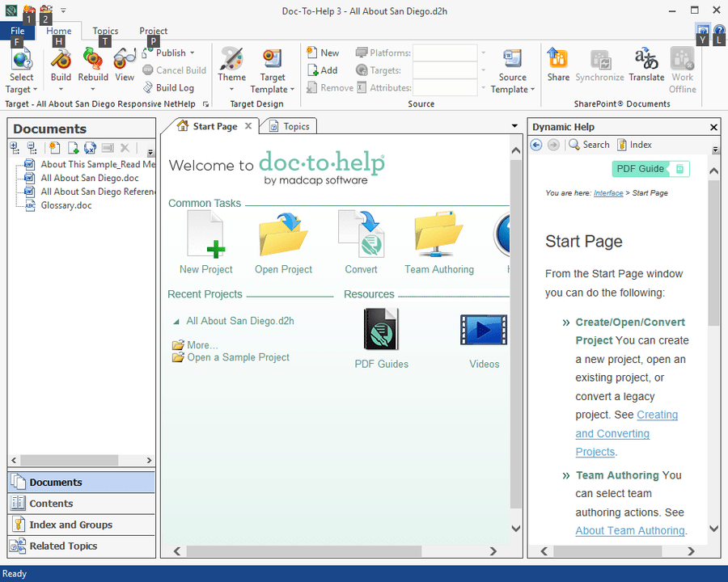This screenshot has height=582, width=728.
Task: Click the Translate icon
Action: (x=646, y=58)
